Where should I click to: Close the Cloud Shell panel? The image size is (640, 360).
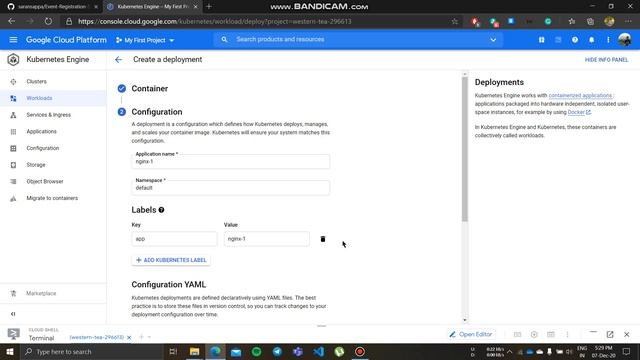(x=627, y=334)
